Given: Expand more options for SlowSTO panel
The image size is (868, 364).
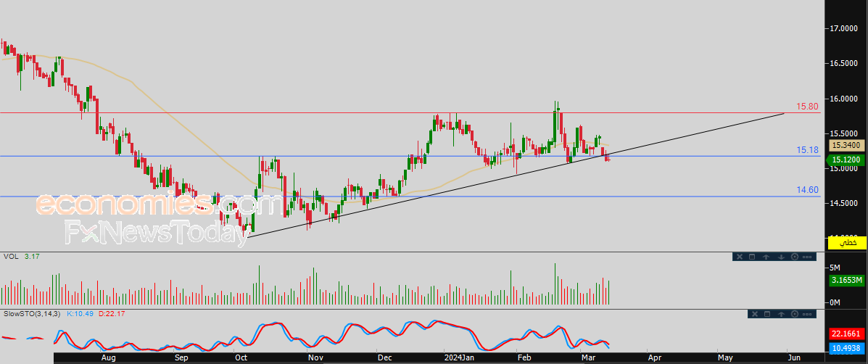Looking at the screenshot, I should click(x=809, y=314).
